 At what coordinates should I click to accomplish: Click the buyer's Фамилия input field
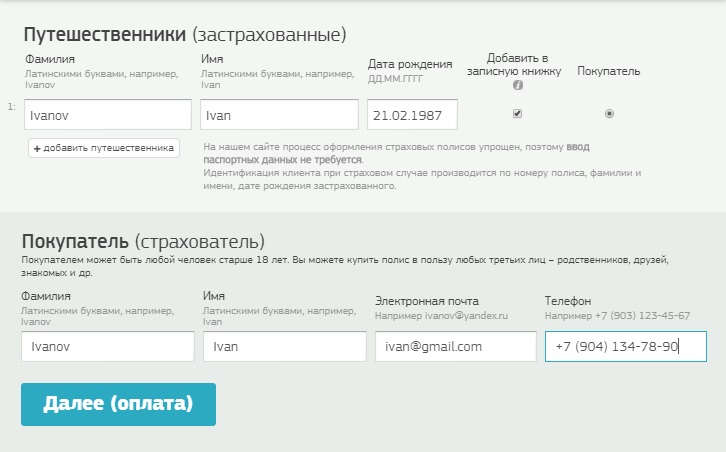pyautogui.click(x=108, y=346)
